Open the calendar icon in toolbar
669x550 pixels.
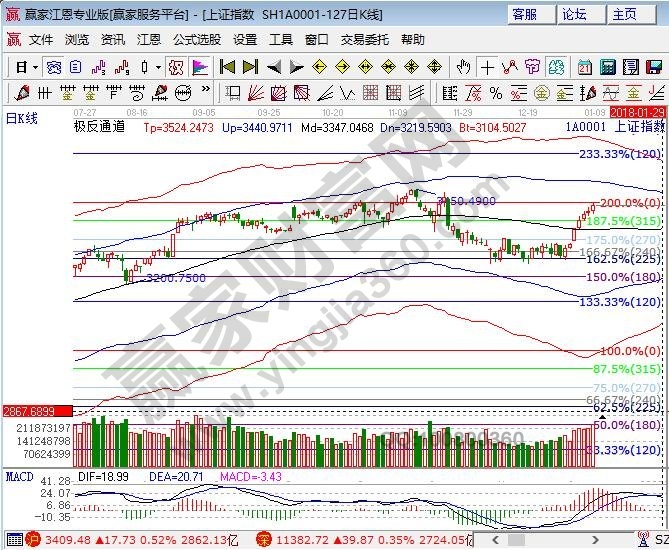[584, 67]
